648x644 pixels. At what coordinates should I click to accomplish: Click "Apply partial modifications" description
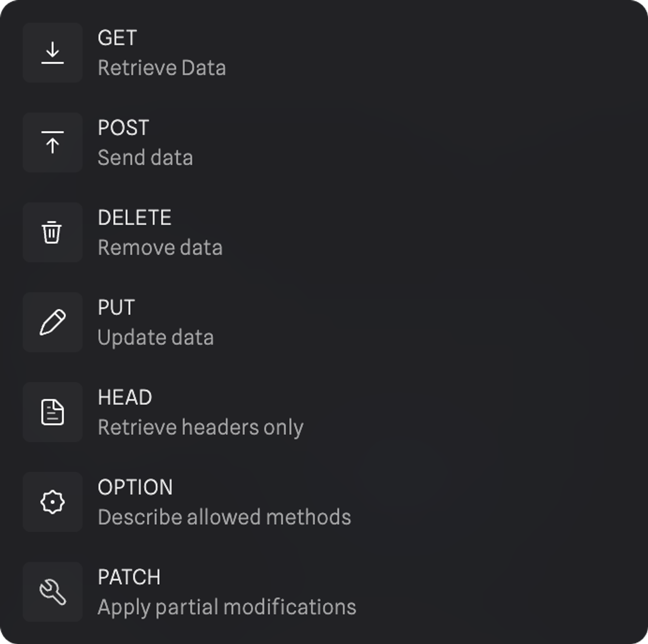(x=227, y=607)
